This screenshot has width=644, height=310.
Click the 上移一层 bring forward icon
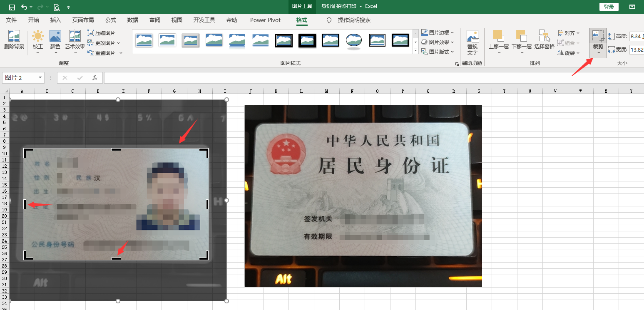pos(499,36)
